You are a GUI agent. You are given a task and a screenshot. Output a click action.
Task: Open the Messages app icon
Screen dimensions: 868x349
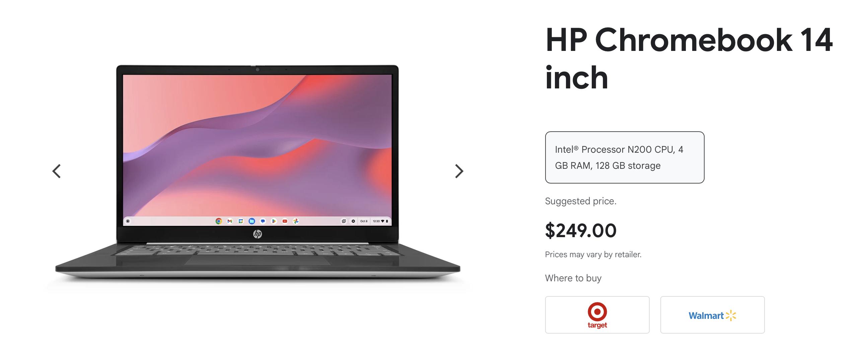coord(263,221)
